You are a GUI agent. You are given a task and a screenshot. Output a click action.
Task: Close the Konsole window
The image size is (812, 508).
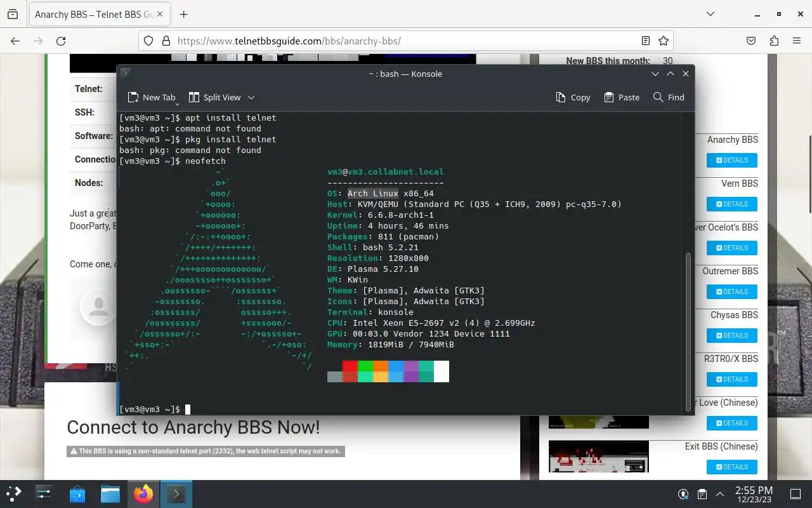(x=686, y=74)
